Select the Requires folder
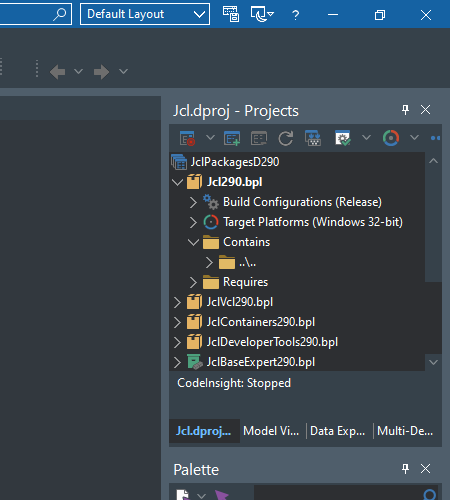Viewport: 450px width, 500px height. 245,282
